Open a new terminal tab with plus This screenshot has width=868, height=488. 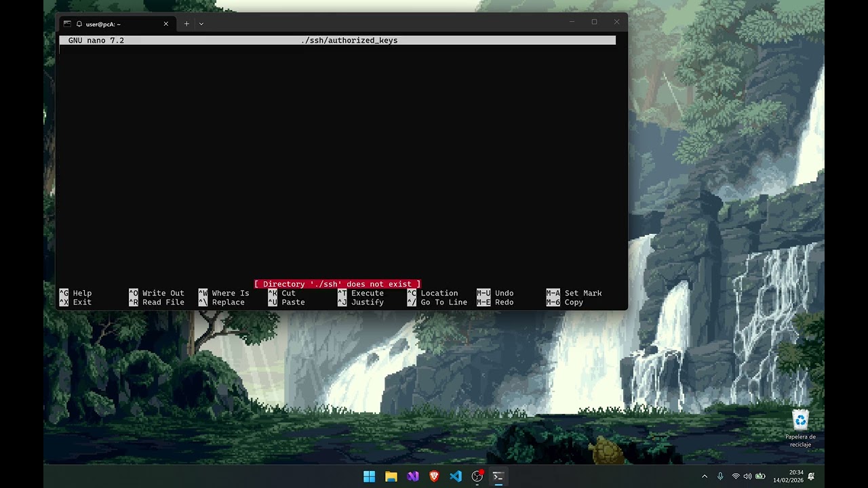tap(186, 24)
